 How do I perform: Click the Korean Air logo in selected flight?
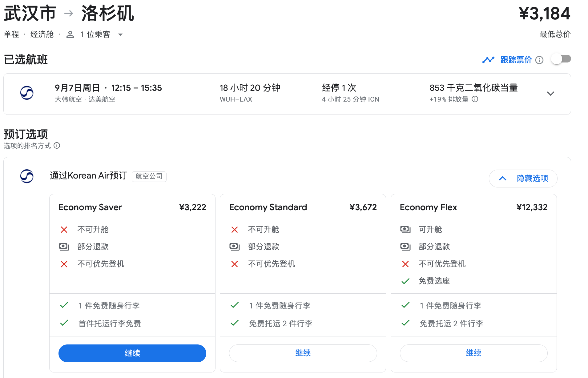[27, 93]
